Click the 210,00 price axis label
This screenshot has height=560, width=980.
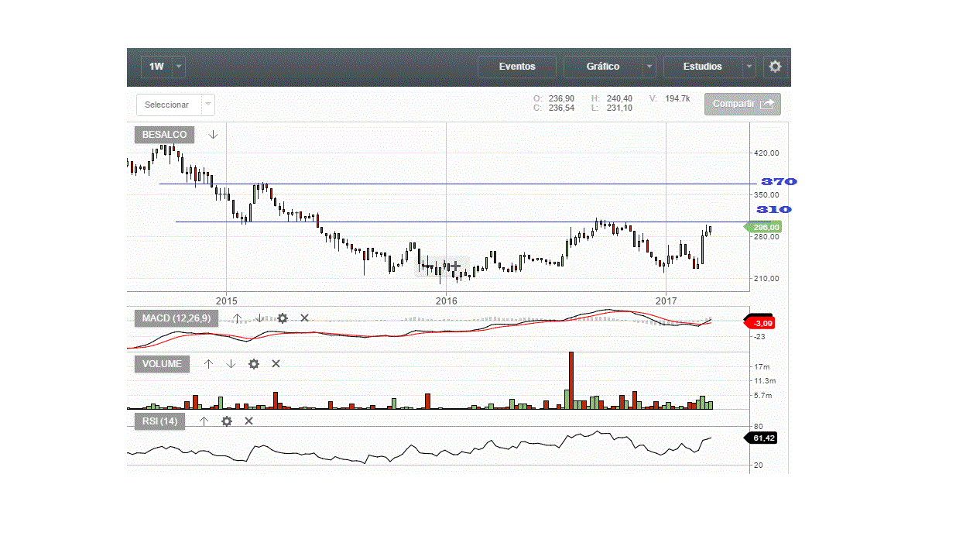[x=766, y=279]
